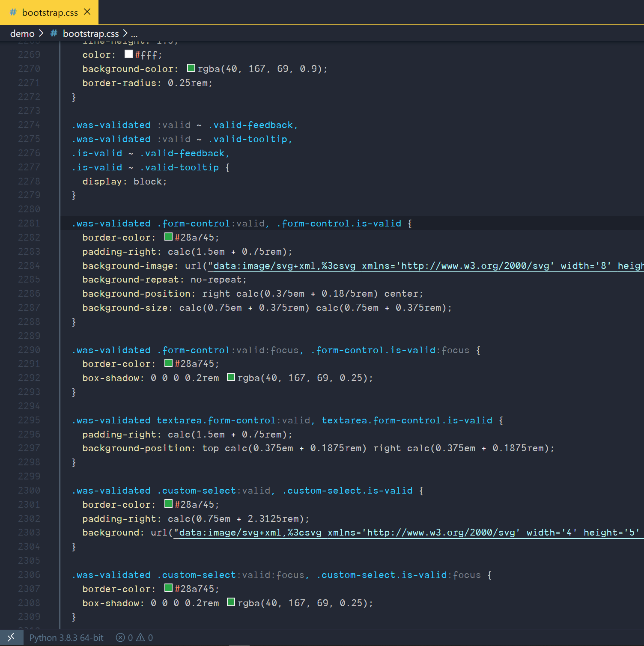Click 'background-repeat: no-repeat;' line
644x646 pixels.
tap(164, 280)
